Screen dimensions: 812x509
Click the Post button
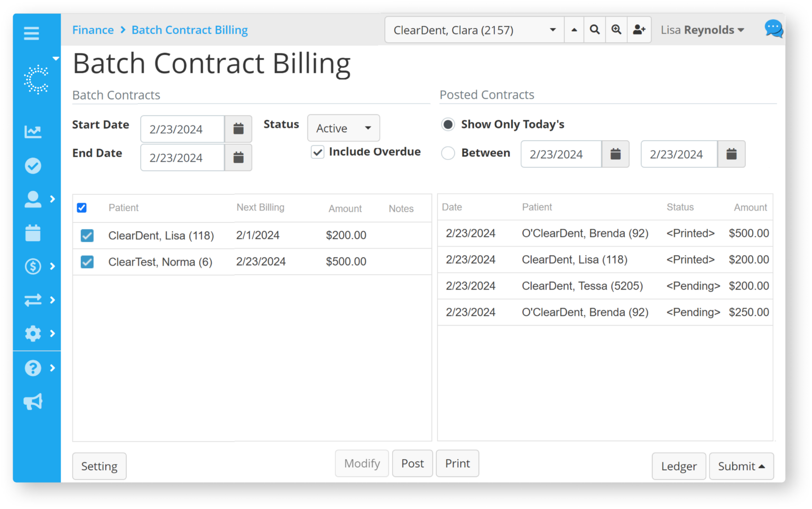(412, 463)
